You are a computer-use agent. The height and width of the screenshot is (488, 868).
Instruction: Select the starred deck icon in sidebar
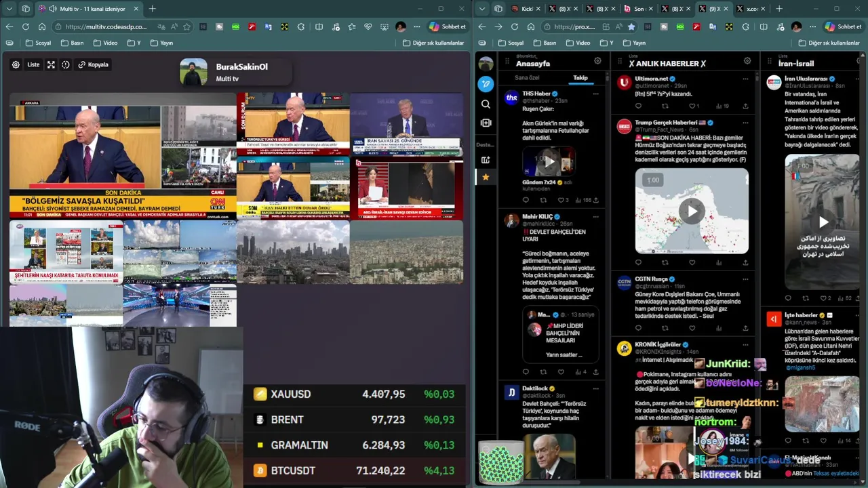pos(486,177)
